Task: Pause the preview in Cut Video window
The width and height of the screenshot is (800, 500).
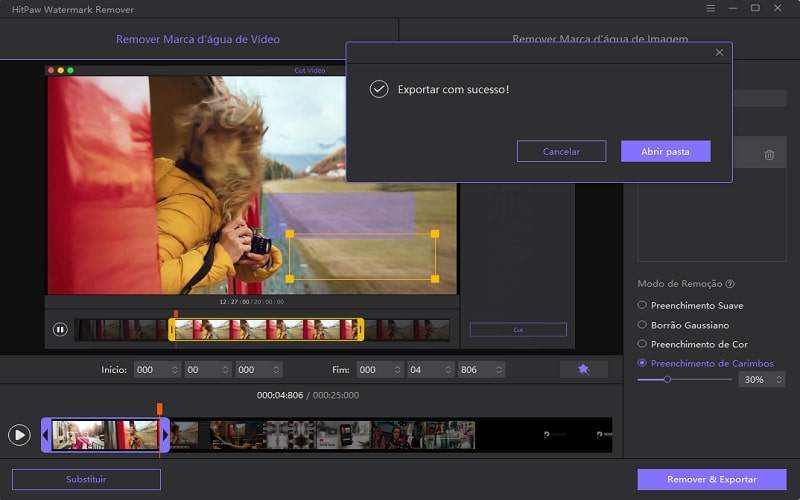Action: click(x=60, y=329)
